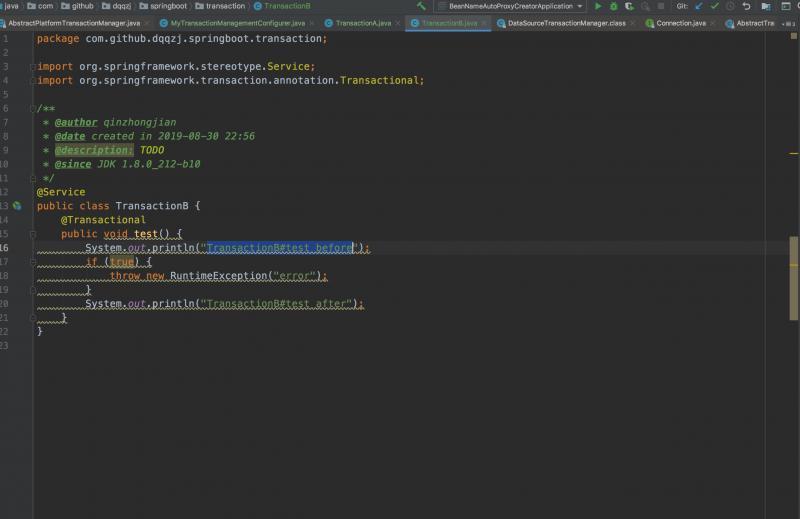This screenshot has height=519, width=800.
Task: Run with Coverage icon in toolbar
Action: [630, 6]
